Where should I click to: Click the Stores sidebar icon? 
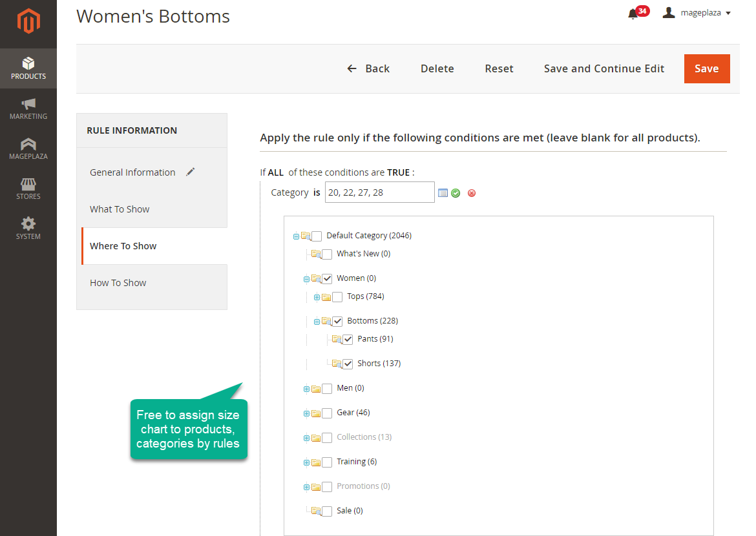point(28,189)
